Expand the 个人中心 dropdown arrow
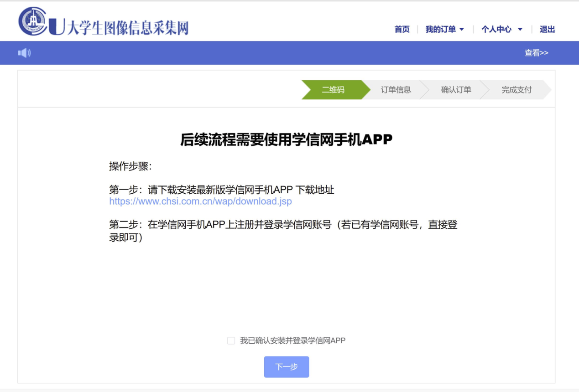Image resolution: width=579 pixels, height=392 pixels. click(x=520, y=30)
